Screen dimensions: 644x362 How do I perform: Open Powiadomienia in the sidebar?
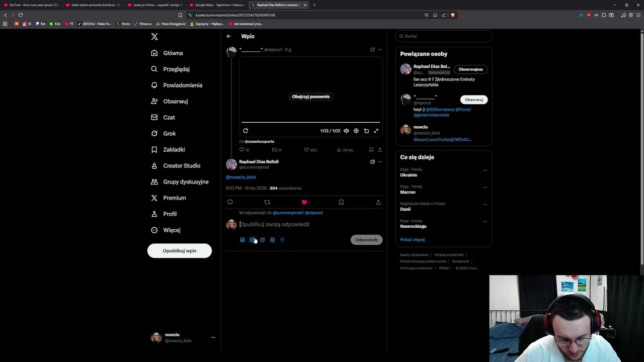(176, 85)
